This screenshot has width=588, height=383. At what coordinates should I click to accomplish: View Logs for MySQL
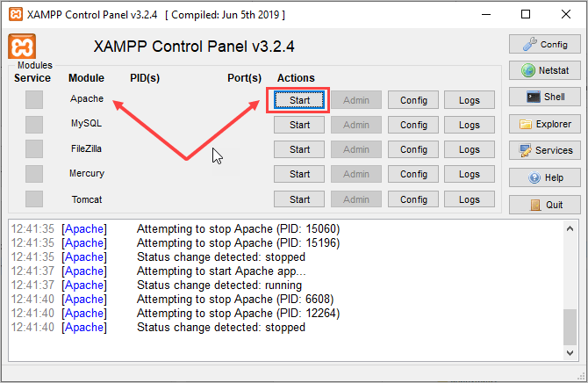point(470,125)
